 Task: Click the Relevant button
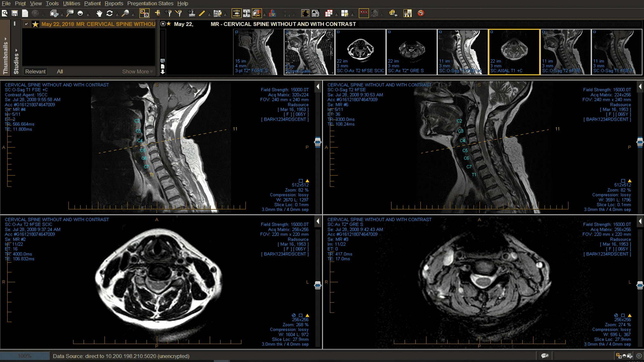(x=35, y=71)
